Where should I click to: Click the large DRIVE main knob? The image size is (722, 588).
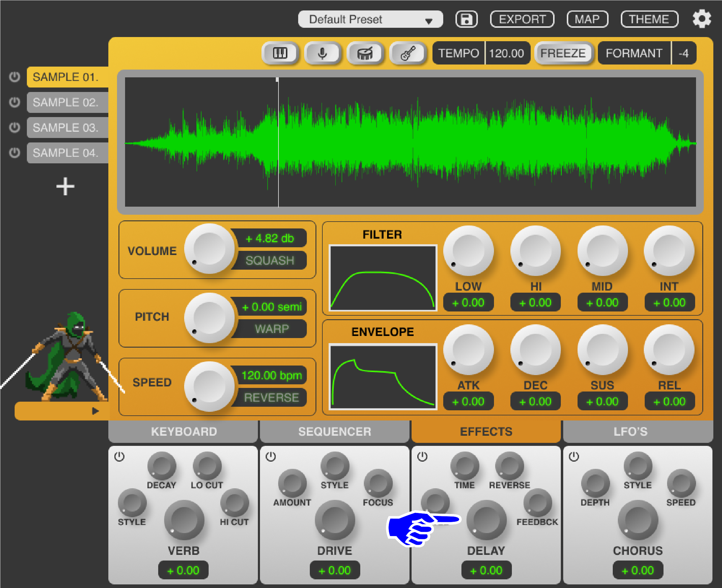[335, 520]
